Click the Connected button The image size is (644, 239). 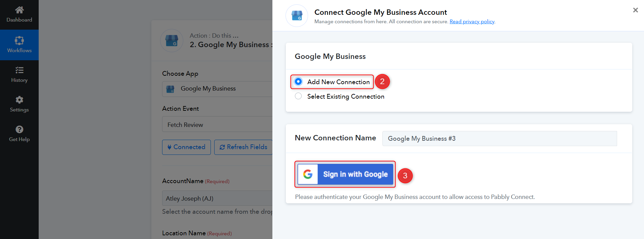[186, 147]
